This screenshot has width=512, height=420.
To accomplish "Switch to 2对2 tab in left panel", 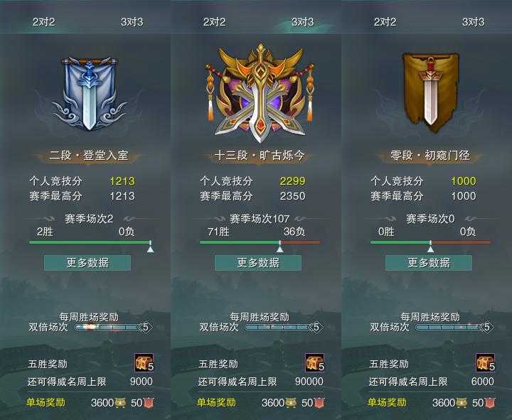I will (44, 22).
